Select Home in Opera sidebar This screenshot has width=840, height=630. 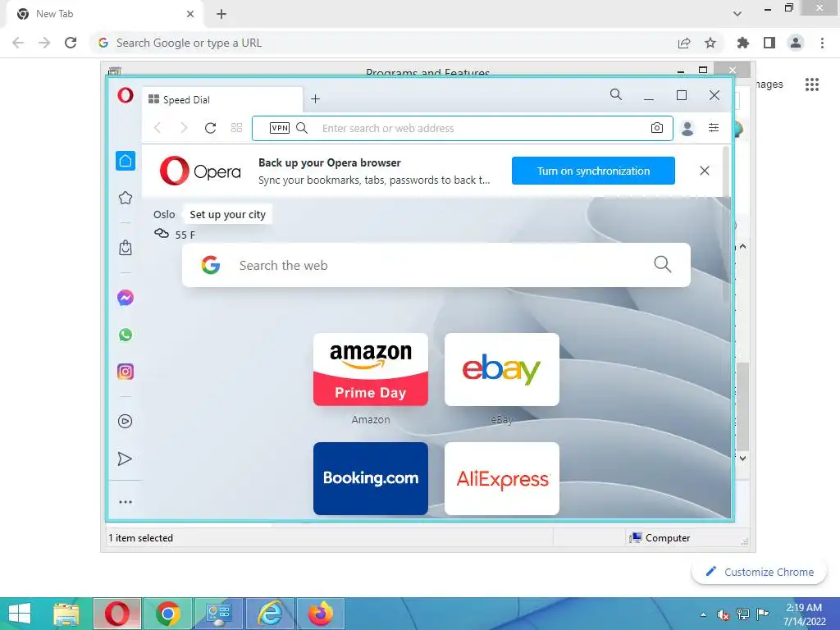(126, 161)
